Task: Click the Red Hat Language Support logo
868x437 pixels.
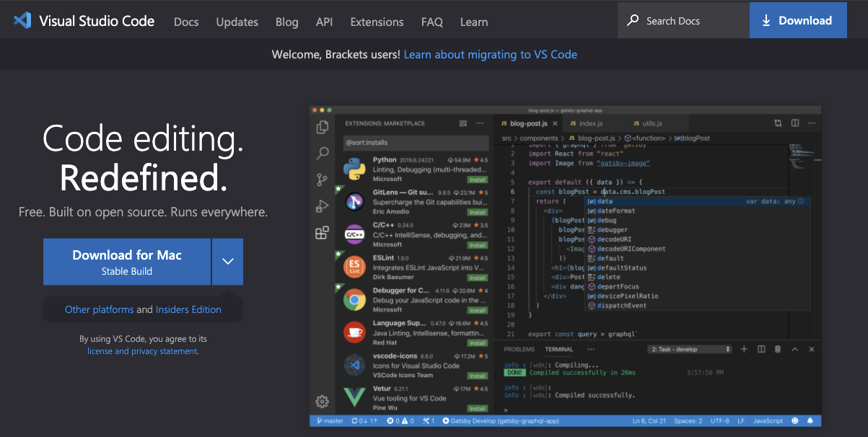Action: pyautogui.click(x=354, y=332)
